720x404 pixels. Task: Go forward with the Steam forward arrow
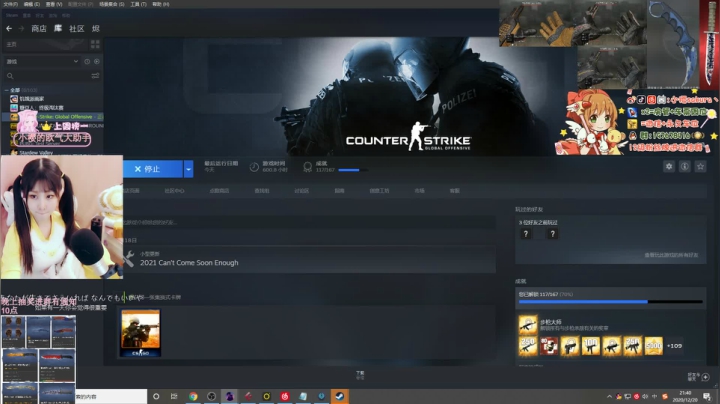click(21, 28)
